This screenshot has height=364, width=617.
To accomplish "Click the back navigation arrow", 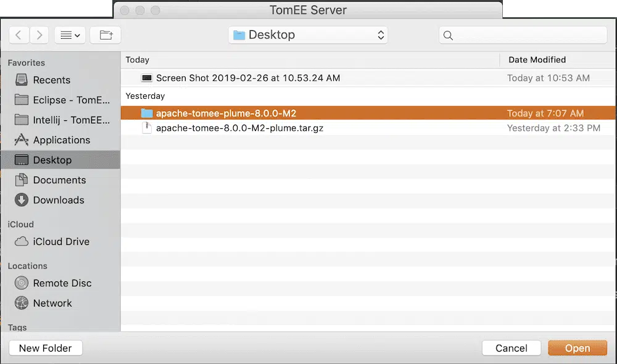I will [19, 35].
